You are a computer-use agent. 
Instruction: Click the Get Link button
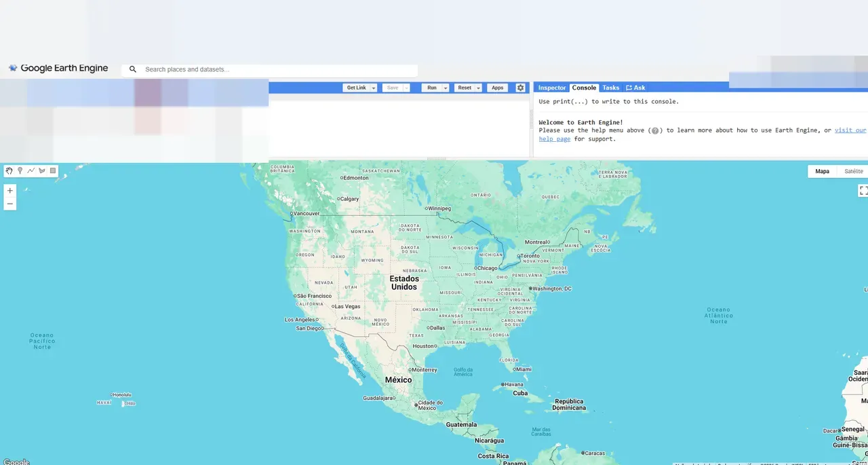pyautogui.click(x=356, y=88)
